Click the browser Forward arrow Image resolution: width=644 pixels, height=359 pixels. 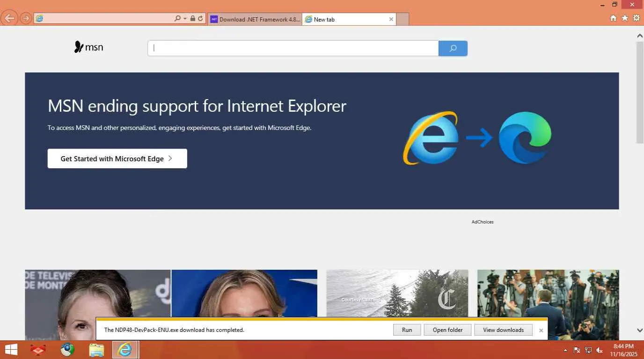pos(26,19)
